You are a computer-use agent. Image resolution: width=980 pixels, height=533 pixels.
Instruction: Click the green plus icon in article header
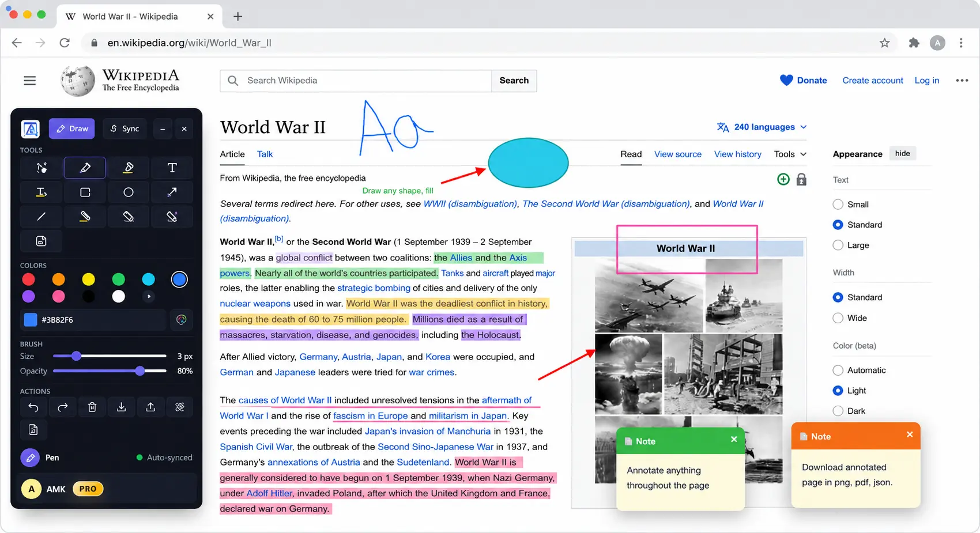(783, 179)
